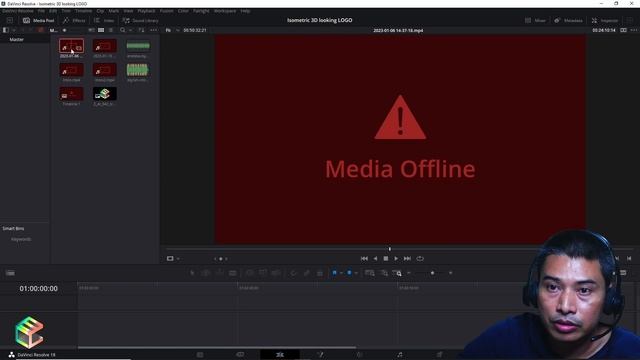The image size is (640, 360).
Task: Select the Keywords smart bin
Action: (21, 239)
